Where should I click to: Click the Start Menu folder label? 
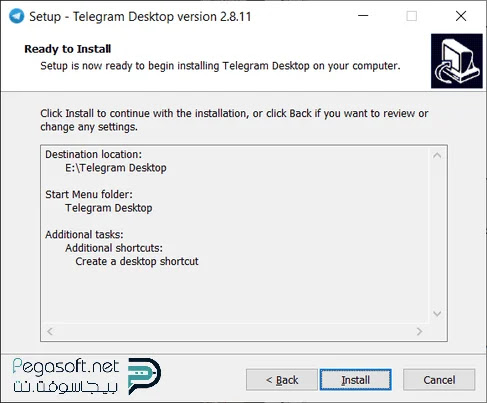pyautogui.click(x=89, y=194)
